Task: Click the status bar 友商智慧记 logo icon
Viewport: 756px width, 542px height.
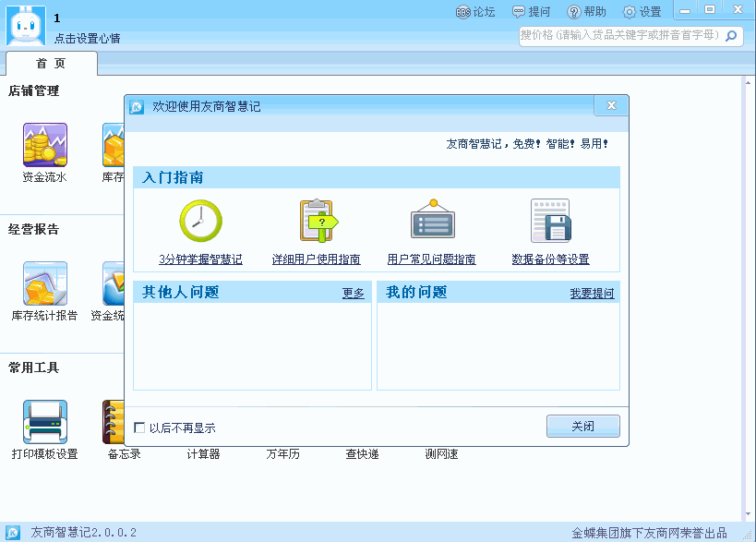Action: pyautogui.click(x=13, y=533)
